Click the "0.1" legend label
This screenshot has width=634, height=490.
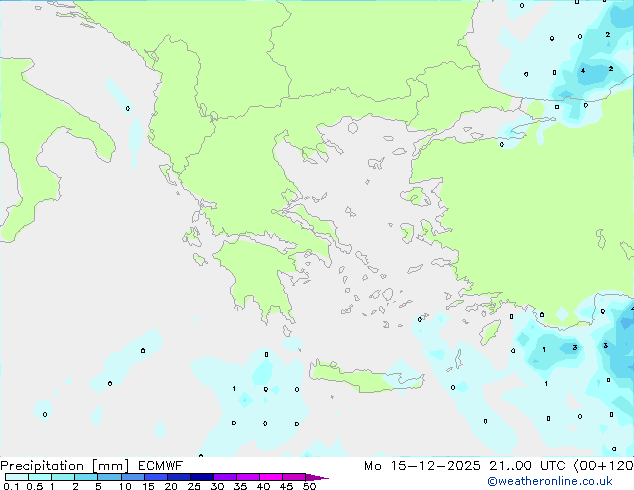pos(11,486)
